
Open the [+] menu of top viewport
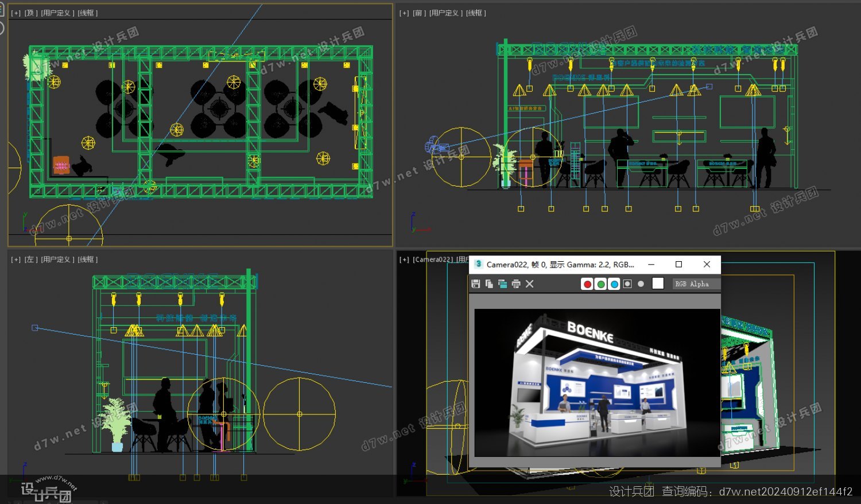tap(15, 13)
